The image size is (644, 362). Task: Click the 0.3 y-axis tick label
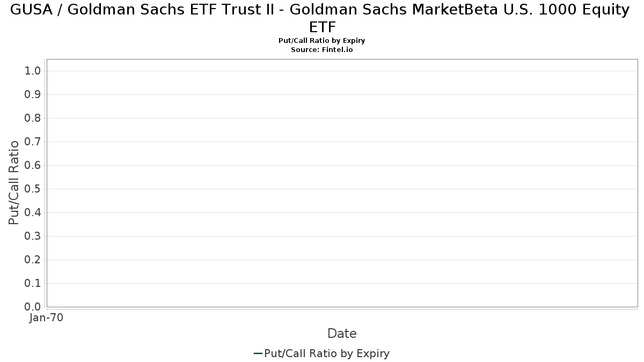pos(33,236)
